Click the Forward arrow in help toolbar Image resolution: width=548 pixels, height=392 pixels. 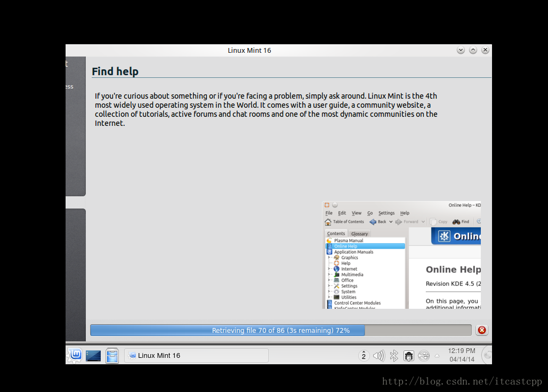click(398, 222)
